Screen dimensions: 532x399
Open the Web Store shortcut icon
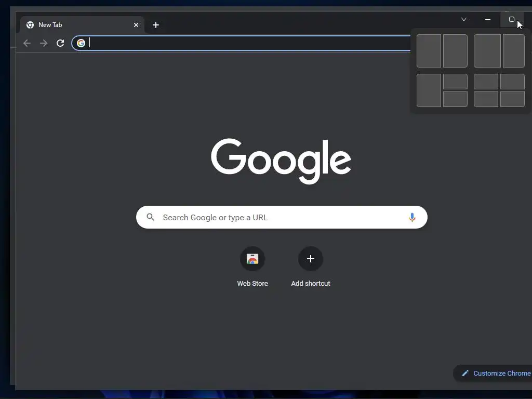click(x=252, y=259)
